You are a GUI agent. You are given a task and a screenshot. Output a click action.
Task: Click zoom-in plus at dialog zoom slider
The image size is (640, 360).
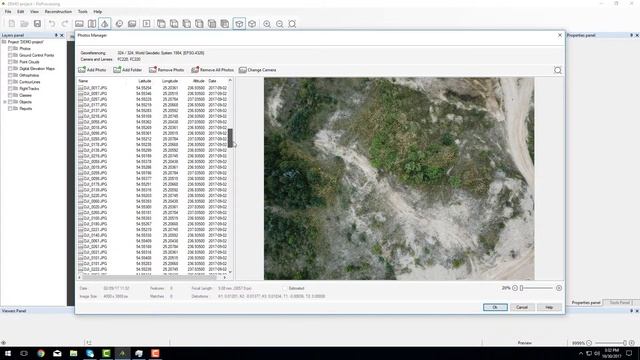pyautogui.click(x=559, y=288)
